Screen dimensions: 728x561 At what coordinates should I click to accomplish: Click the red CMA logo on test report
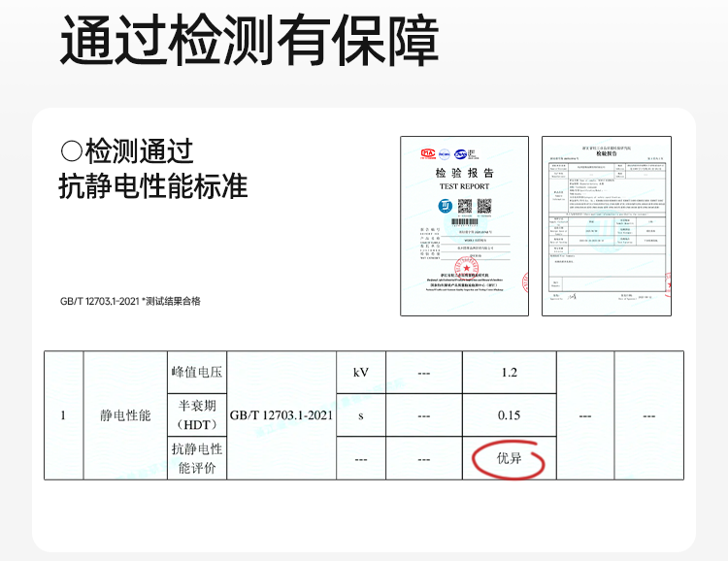428,153
